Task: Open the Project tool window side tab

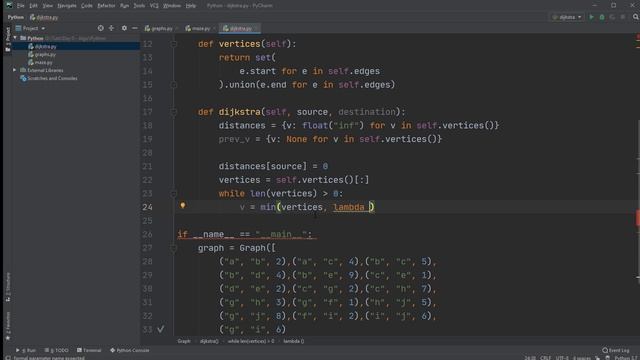Action: (x=8, y=39)
